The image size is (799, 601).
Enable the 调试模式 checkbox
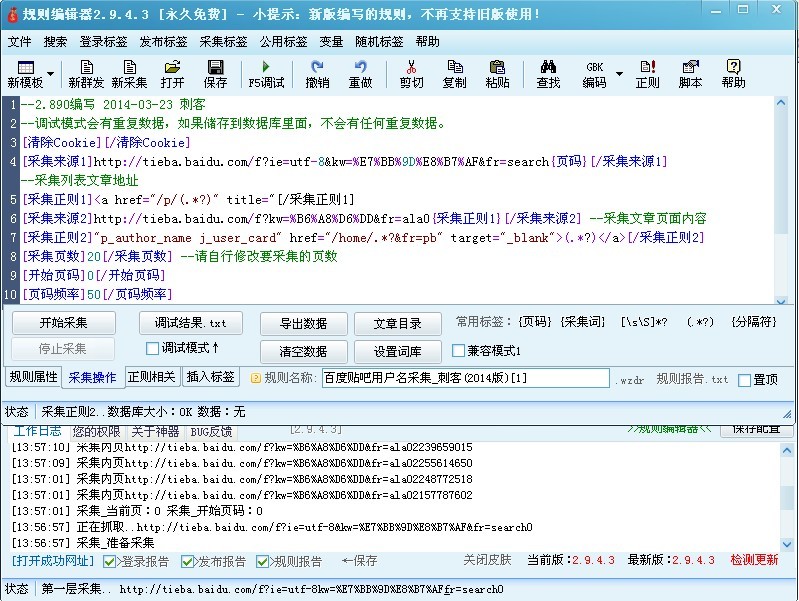tap(153, 349)
